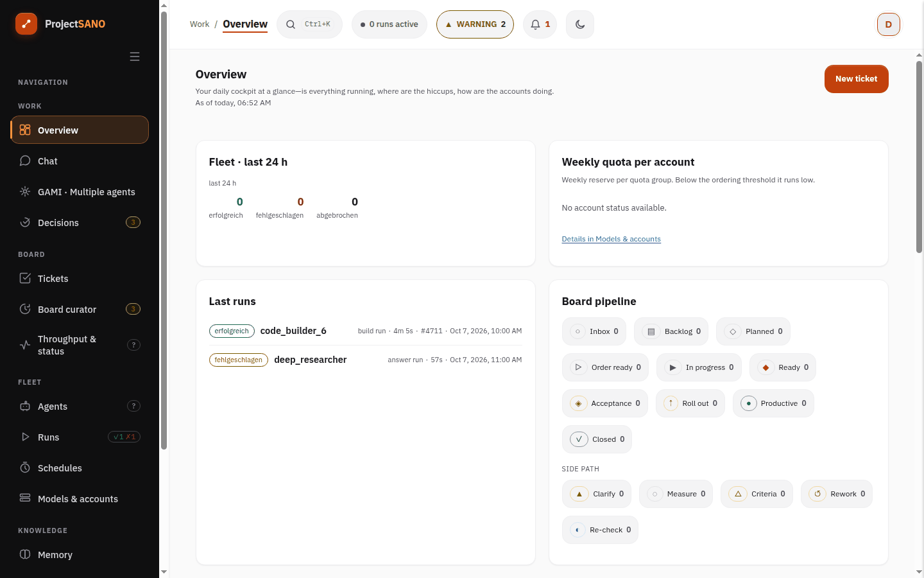Select the Ready pipeline chip
Screen dimensions: 924x578
point(783,367)
